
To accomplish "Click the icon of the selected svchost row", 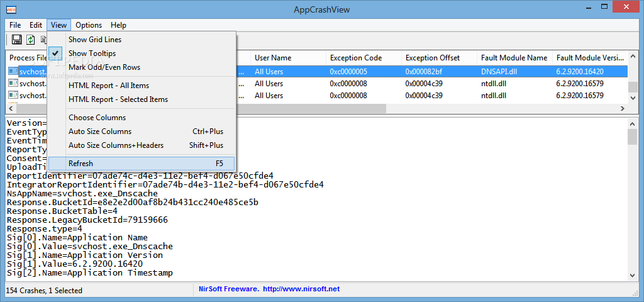I will (x=13, y=72).
